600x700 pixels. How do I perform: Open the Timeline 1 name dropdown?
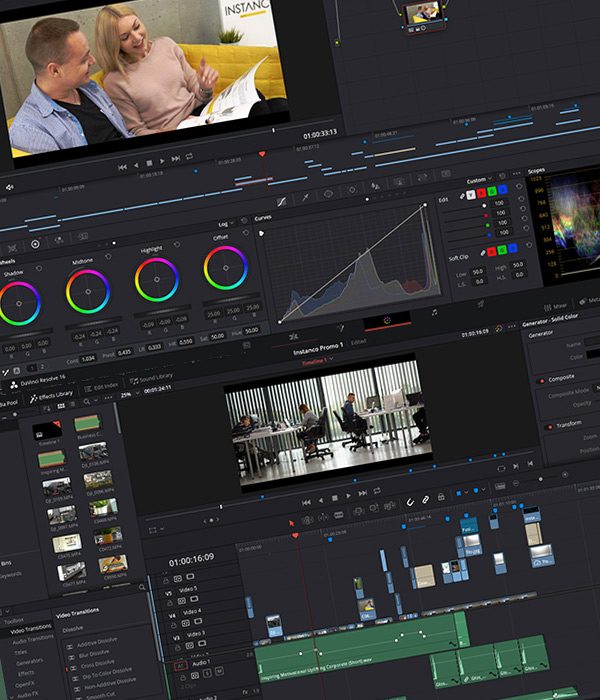tap(317, 360)
